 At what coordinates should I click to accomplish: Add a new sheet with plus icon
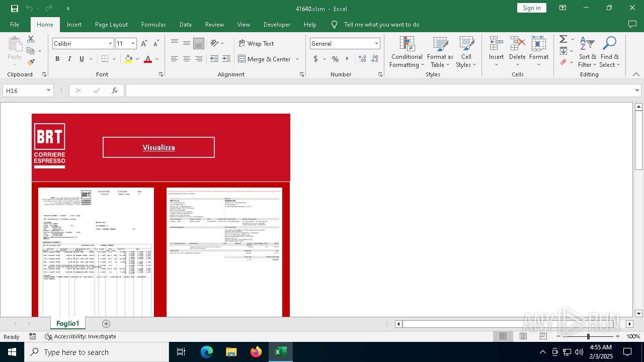pos(106,324)
